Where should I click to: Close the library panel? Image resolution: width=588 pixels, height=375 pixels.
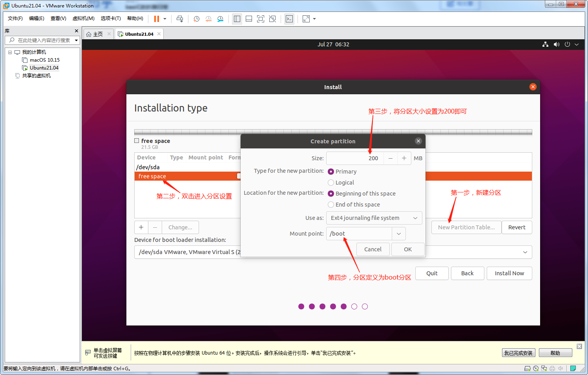coord(76,31)
